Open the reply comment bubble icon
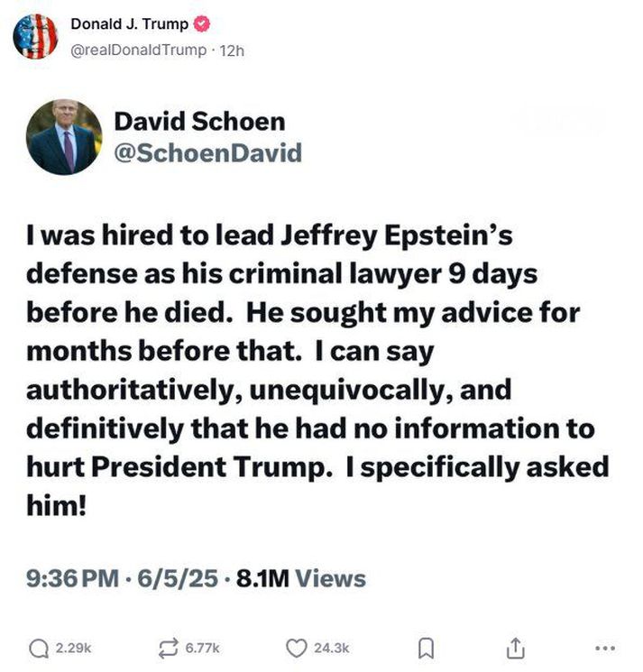The width and height of the screenshot is (643, 672). click(39, 649)
